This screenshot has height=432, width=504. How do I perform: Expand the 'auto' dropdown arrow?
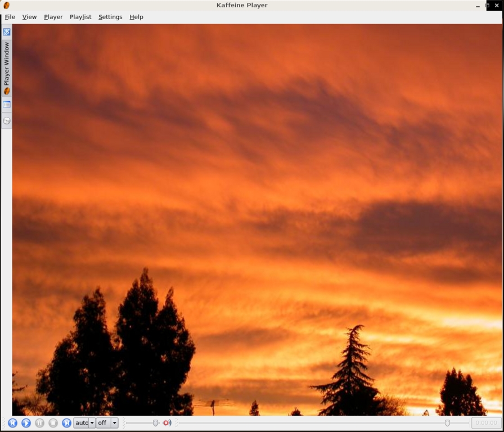92,422
